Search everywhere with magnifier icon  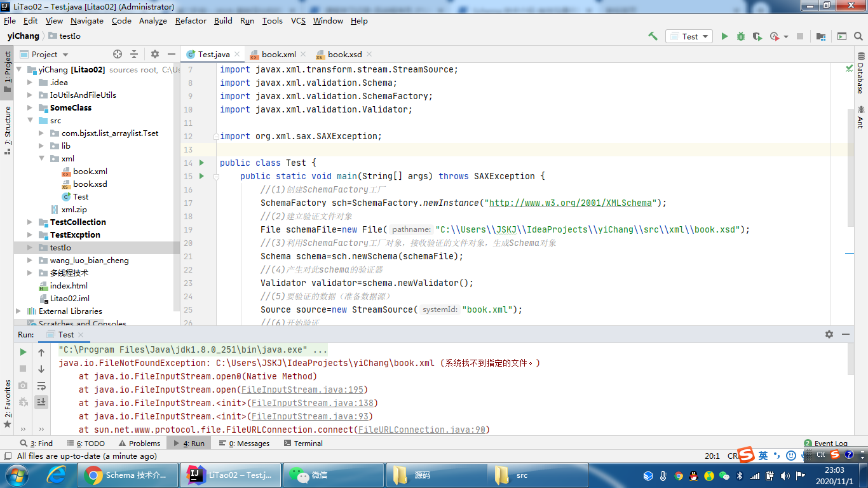coord(858,36)
